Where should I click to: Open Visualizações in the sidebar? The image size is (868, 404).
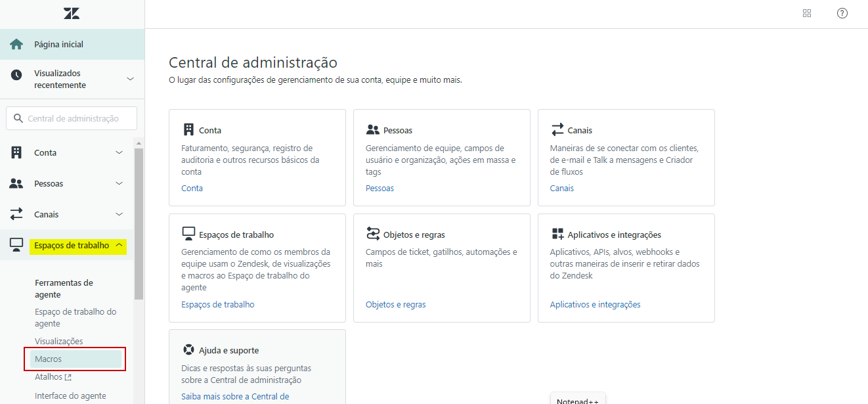59,341
